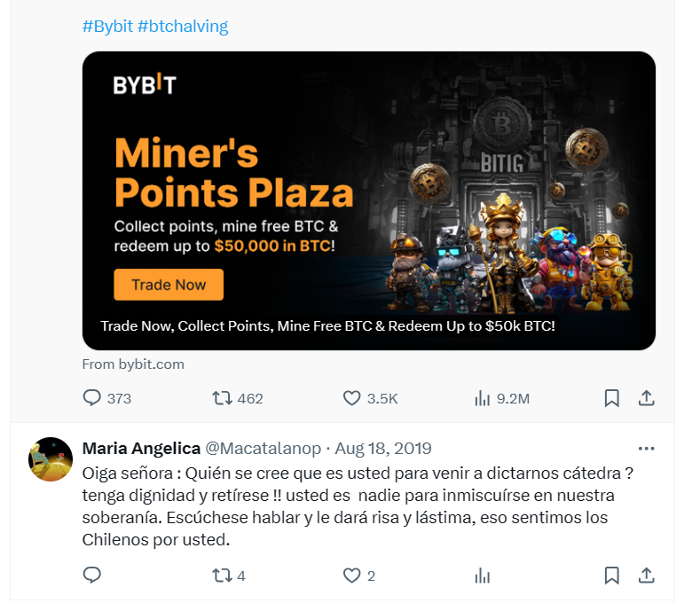700x603 pixels.
Task: Visit @Macatalanop handle link
Action: [263, 448]
